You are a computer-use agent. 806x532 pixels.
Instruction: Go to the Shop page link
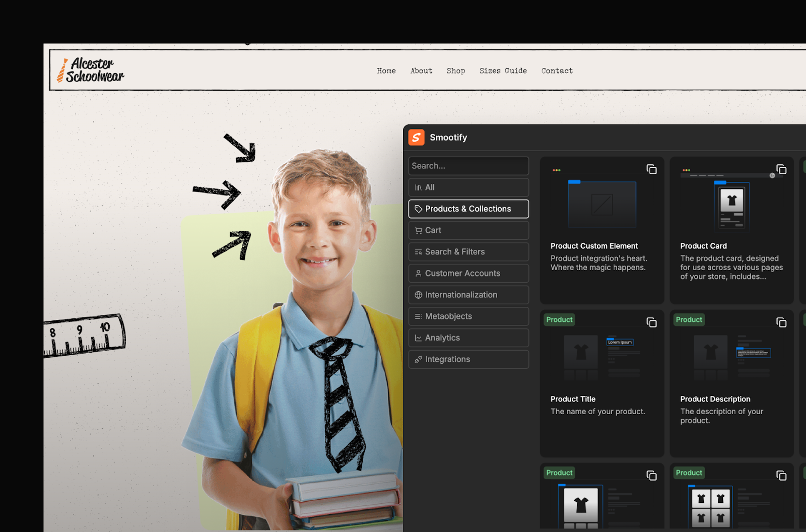click(455, 71)
